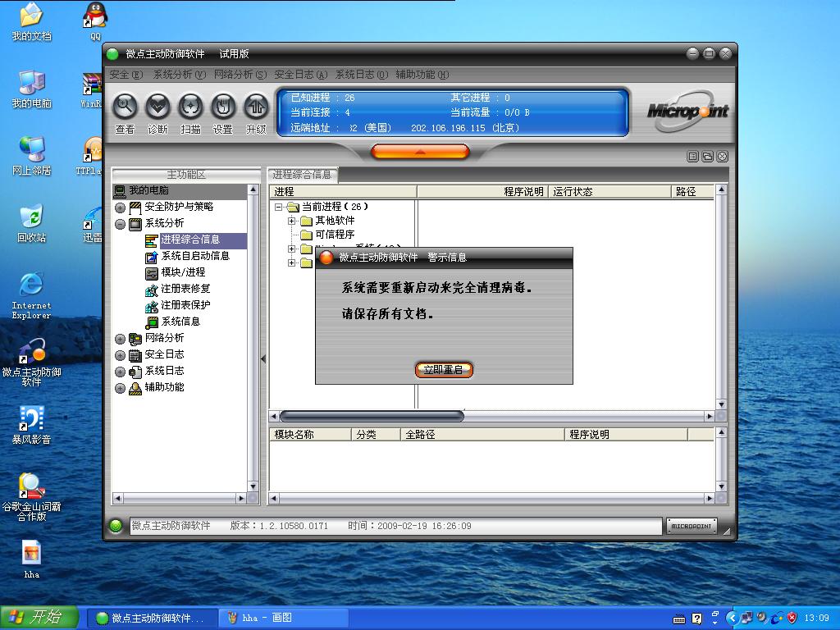Expand the 网络分析 tree node

(121, 339)
